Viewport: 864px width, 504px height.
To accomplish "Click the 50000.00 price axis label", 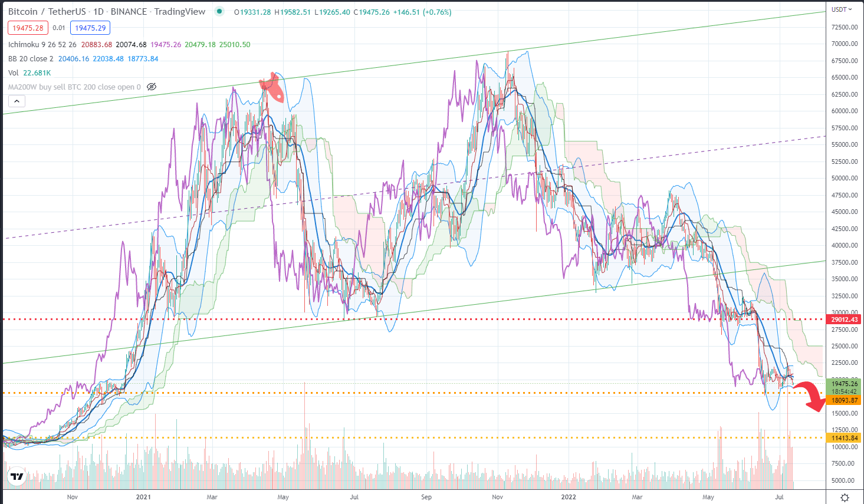I will coord(845,178).
